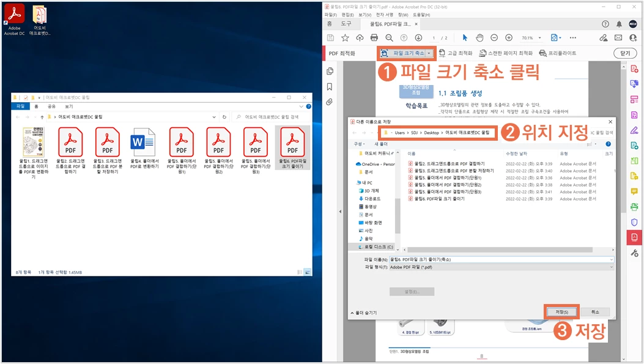Click 새 폴더 in the save dialog

click(381, 144)
